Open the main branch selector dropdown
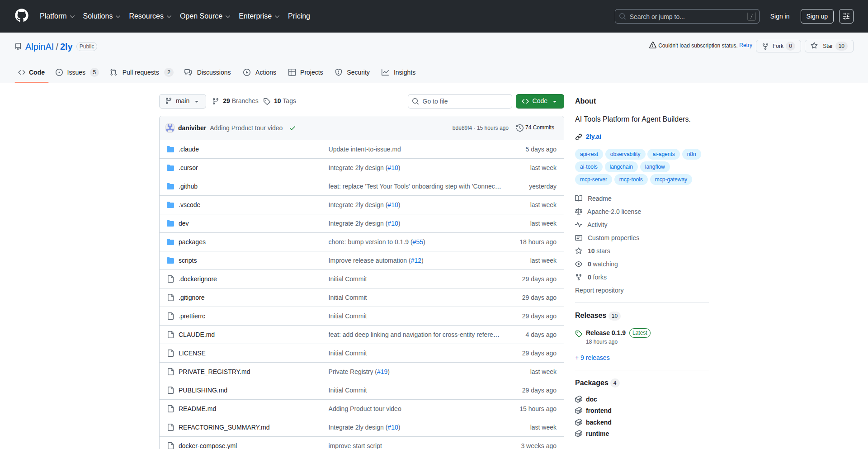Screen dimensions: 868x449 182,101
